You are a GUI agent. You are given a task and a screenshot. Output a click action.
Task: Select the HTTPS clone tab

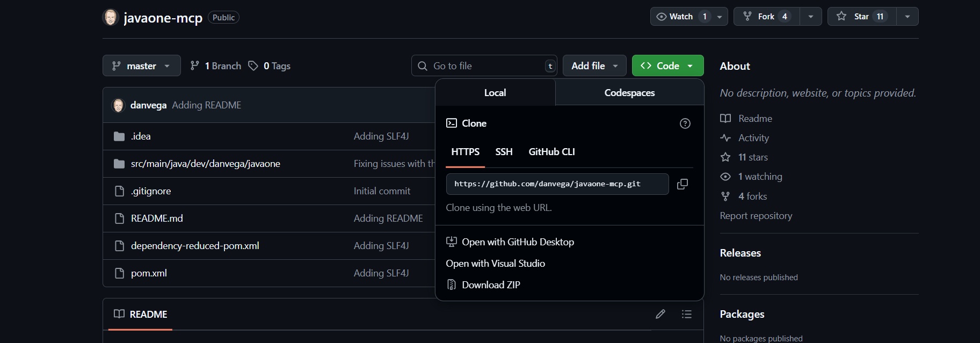point(465,152)
